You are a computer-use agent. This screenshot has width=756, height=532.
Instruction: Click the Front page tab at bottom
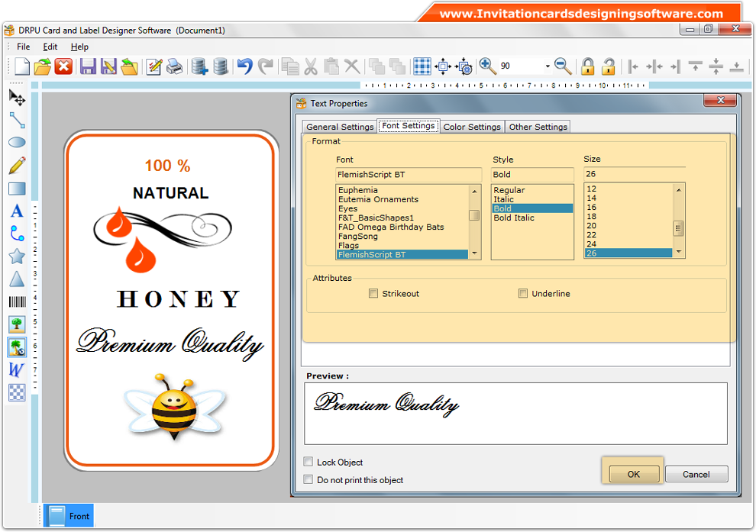point(68,515)
